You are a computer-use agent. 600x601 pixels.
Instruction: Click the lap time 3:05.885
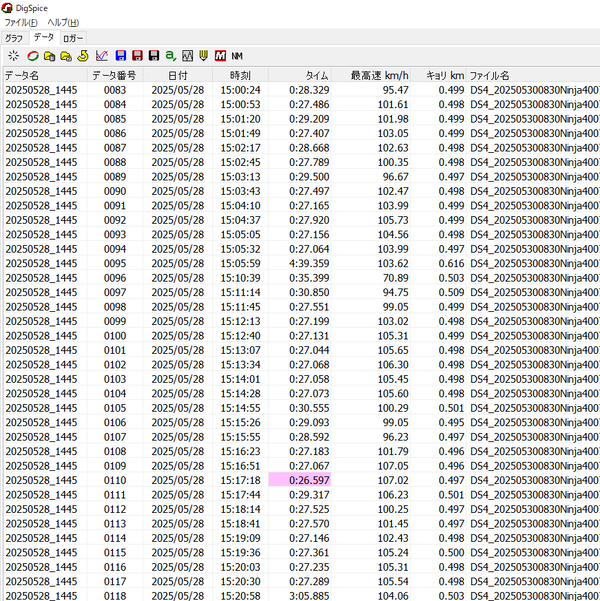click(x=309, y=596)
